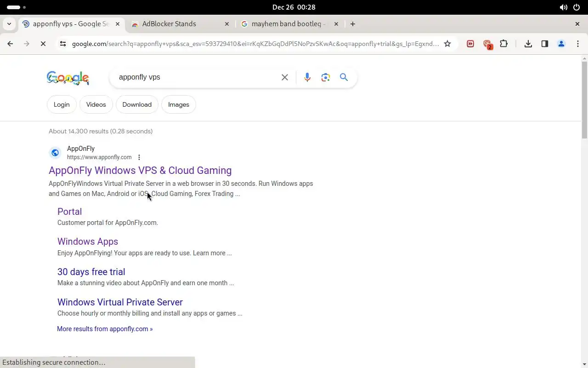Toggle the browser side panel
588x368 pixels.
[x=545, y=44]
